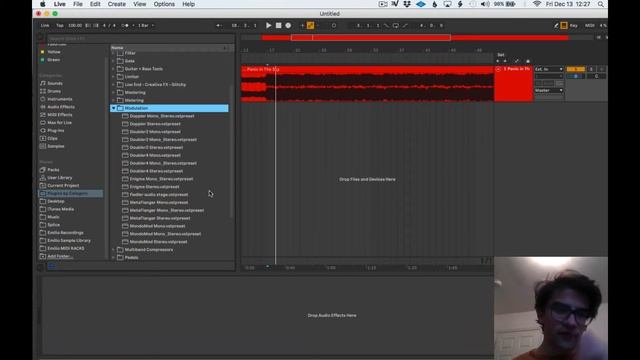
Task: Arm the Arrangement Record button
Action: pyautogui.click(x=288, y=25)
